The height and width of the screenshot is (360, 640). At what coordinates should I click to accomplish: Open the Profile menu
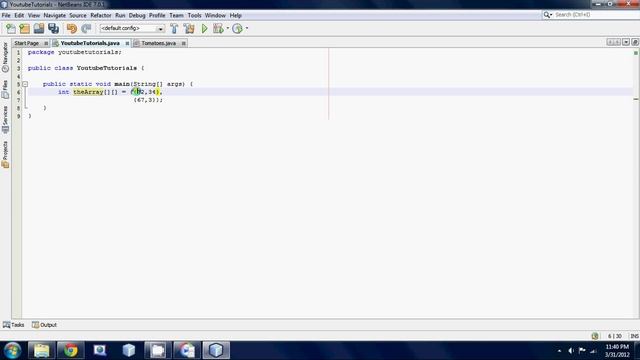click(x=157, y=16)
